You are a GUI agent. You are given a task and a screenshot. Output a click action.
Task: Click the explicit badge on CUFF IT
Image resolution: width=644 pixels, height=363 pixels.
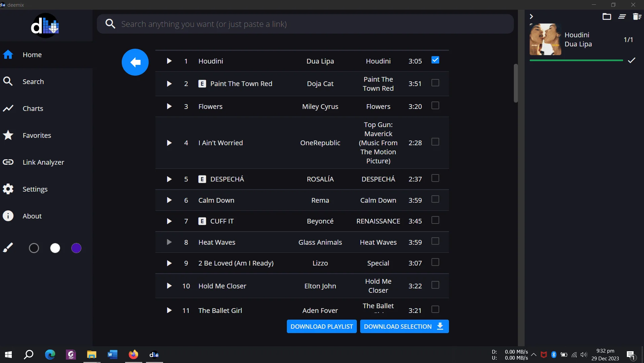(x=202, y=221)
